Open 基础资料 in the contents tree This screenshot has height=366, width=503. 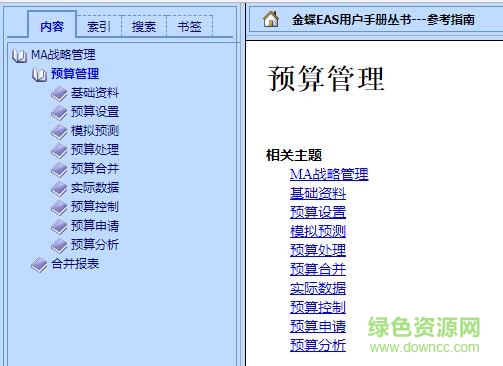pos(95,93)
